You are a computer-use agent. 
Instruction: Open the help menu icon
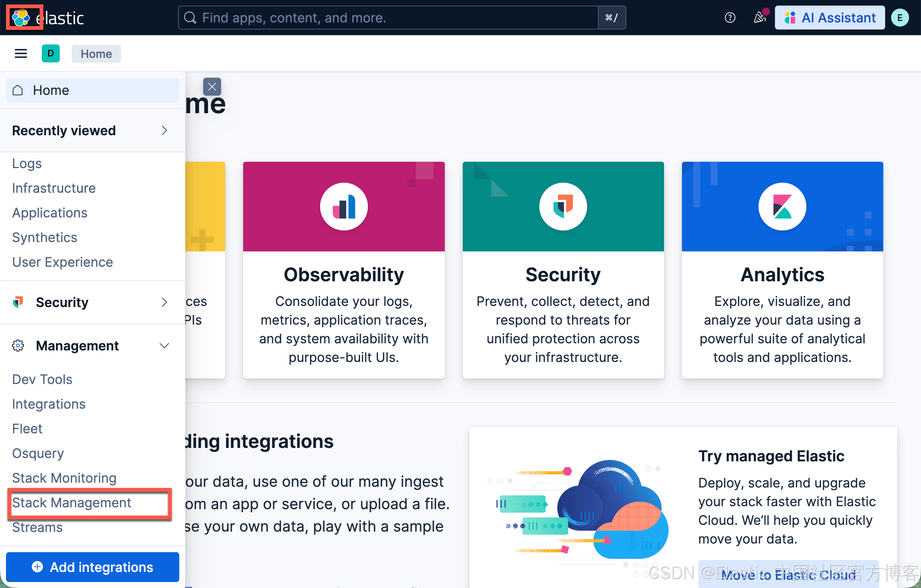pos(730,18)
